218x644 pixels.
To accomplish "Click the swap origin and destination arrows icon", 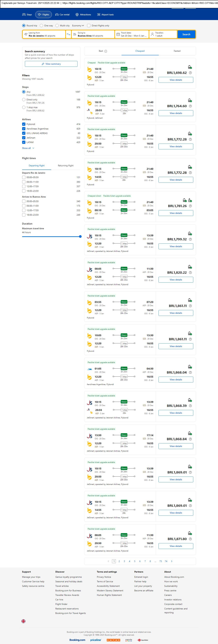I will pyautogui.click(x=69, y=34).
